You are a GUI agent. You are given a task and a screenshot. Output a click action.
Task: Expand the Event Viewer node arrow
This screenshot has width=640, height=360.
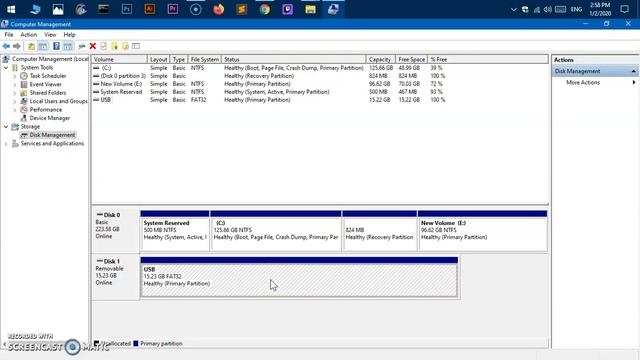15,84
